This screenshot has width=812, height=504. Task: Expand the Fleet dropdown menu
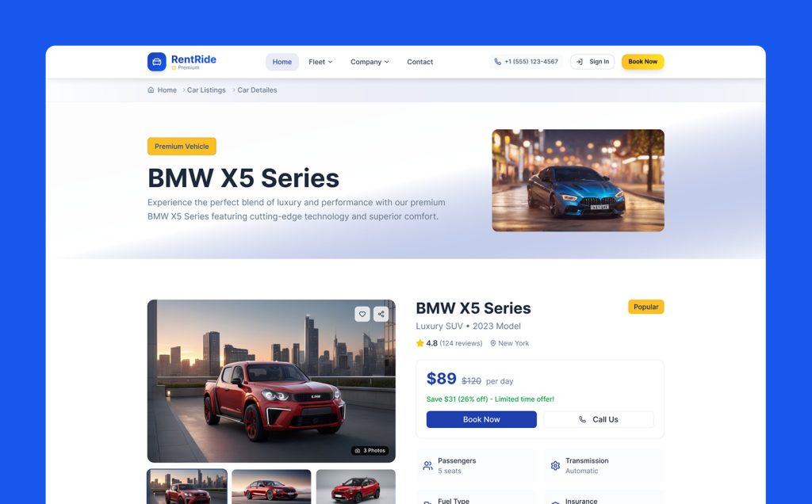coord(320,62)
